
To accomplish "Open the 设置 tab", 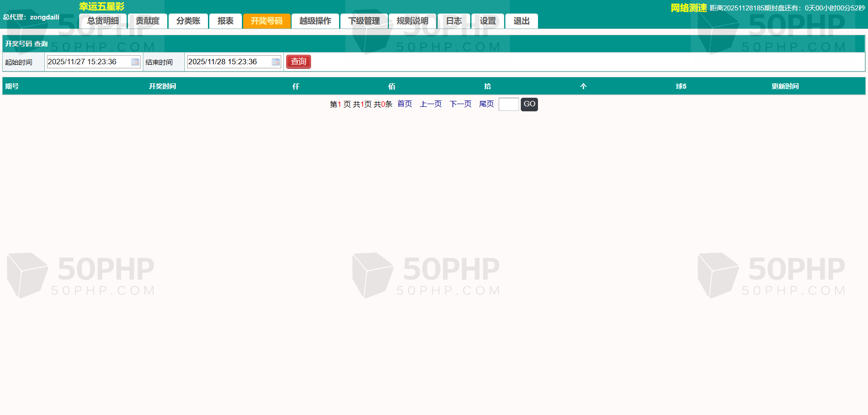I will (x=488, y=21).
